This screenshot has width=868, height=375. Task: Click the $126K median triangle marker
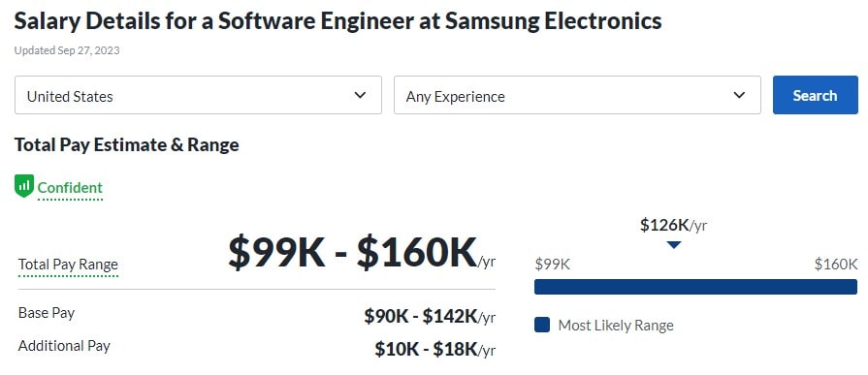point(673,244)
